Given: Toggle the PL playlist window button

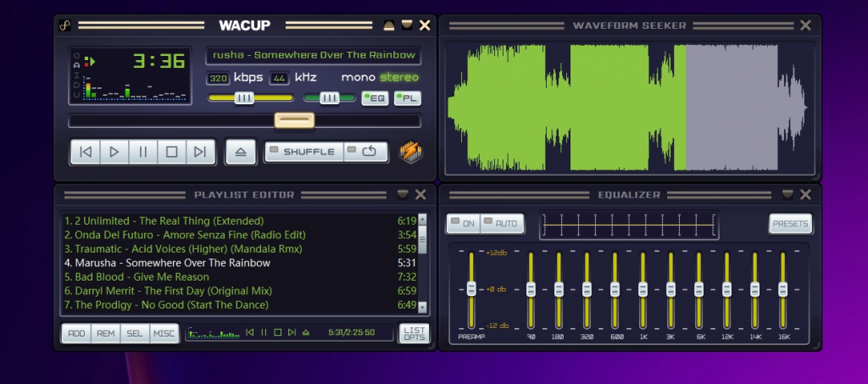Looking at the screenshot, I should (407, 98).
